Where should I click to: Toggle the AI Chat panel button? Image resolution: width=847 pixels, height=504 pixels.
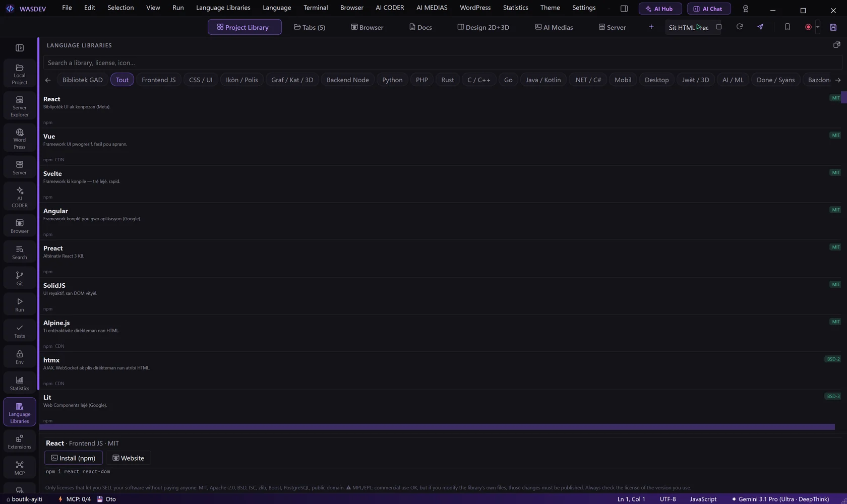[709, 9]
